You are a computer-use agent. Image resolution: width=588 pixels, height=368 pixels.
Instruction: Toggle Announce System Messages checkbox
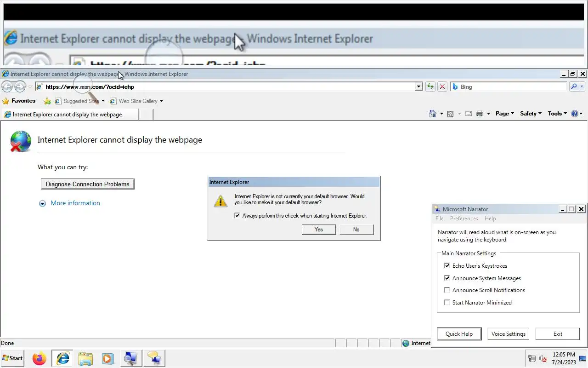click(x=447, y=278)
